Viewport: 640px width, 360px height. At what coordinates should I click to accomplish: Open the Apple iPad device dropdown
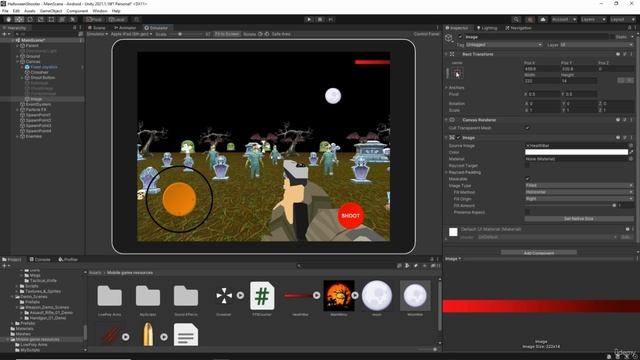coord(131,34)
